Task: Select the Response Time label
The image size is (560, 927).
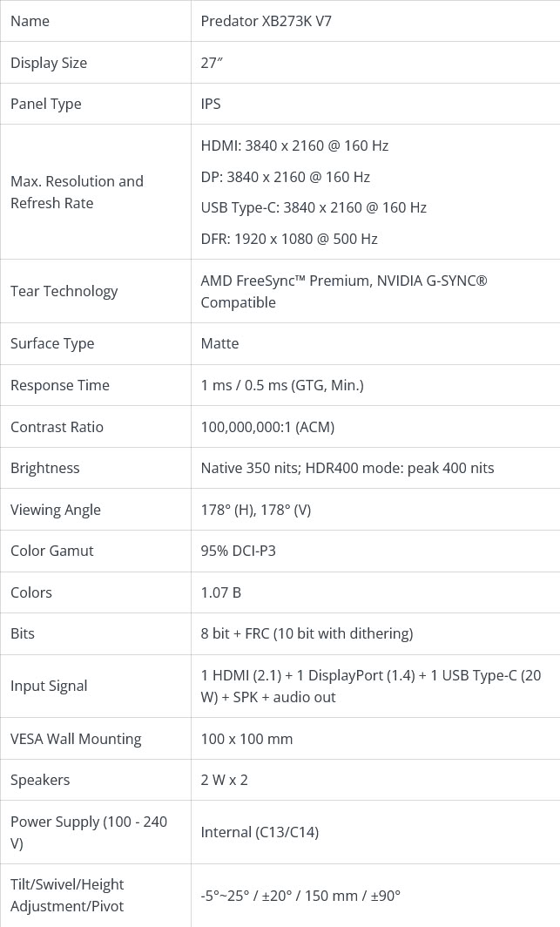Action: tap(60, 385)
